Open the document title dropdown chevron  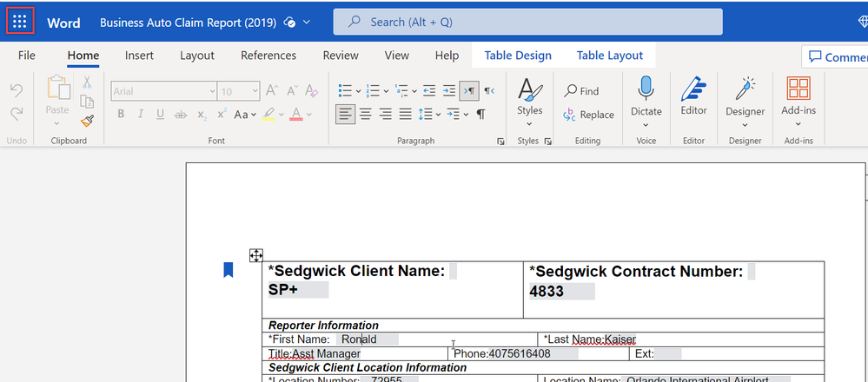(x=307, y=22)
